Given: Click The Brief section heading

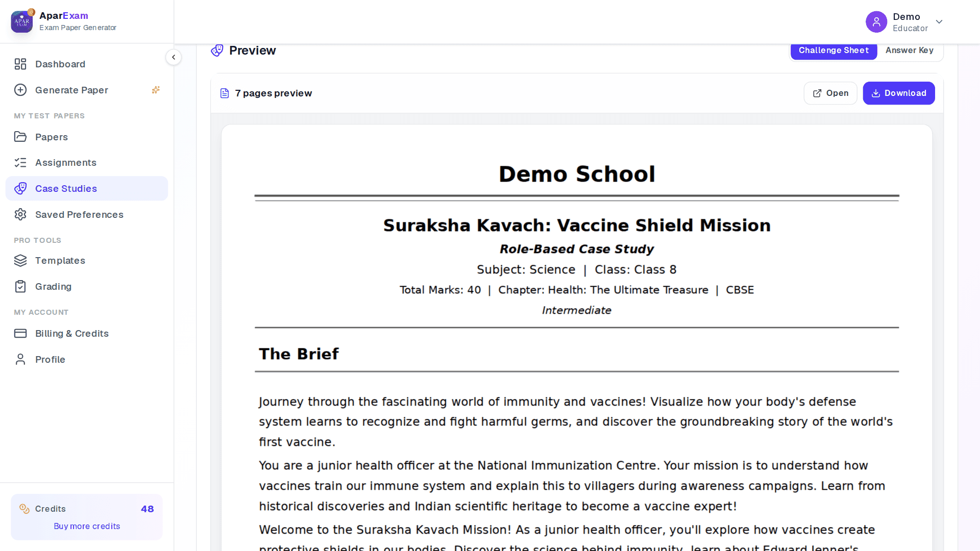Looking at the screenshot, I should coord(299,354).
